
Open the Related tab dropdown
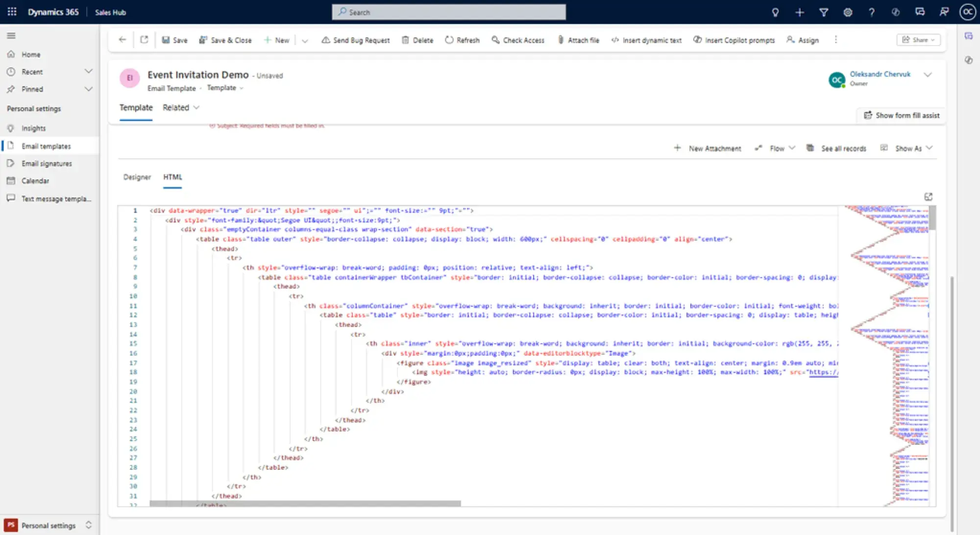coord(181,108)
